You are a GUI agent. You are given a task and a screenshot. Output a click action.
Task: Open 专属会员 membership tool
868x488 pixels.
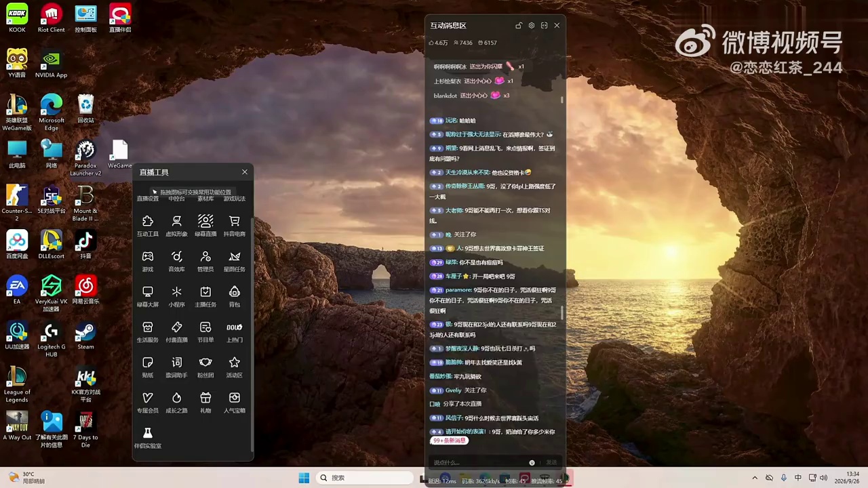pyautogui.click(x=148, y=402)
